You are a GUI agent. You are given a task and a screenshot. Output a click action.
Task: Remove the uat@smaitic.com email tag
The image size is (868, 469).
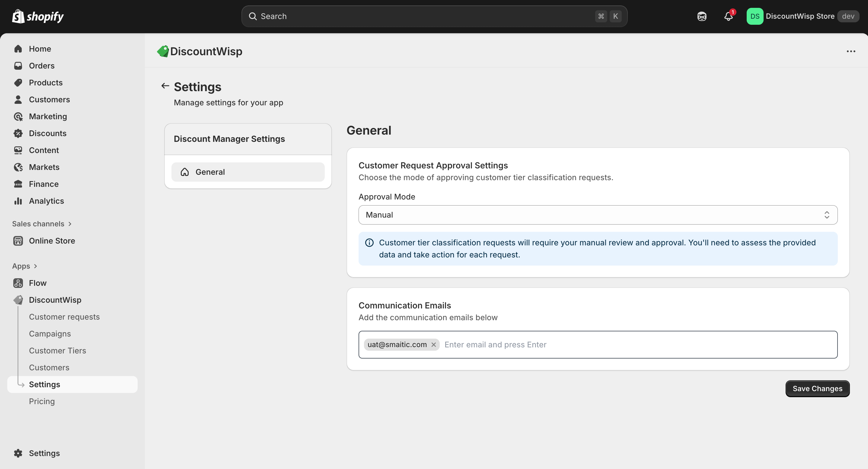pyautogui.click(x=434, y=345)
